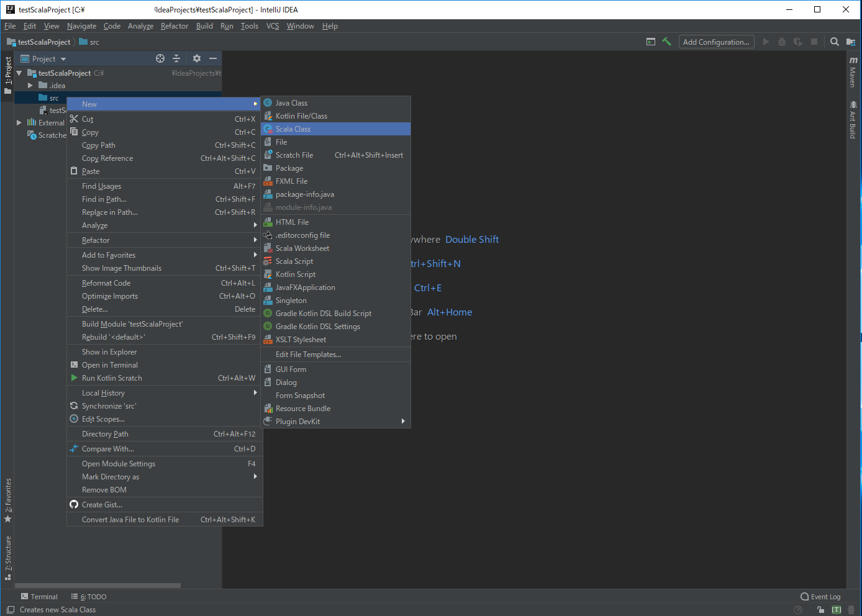Screen dimensions: 862x616
Task: Collapse the testScalaProject tree node
Action: pyautogui.click(x=19, y=73)
